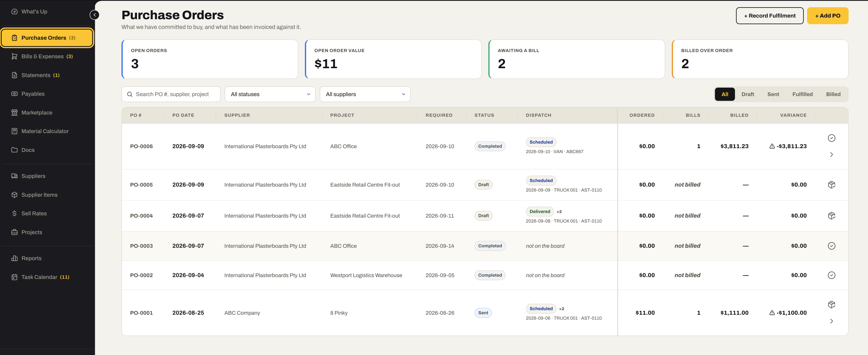Collapse the sidebar with the chevron button
Screen dimensions: 868x355
(94, 15)
